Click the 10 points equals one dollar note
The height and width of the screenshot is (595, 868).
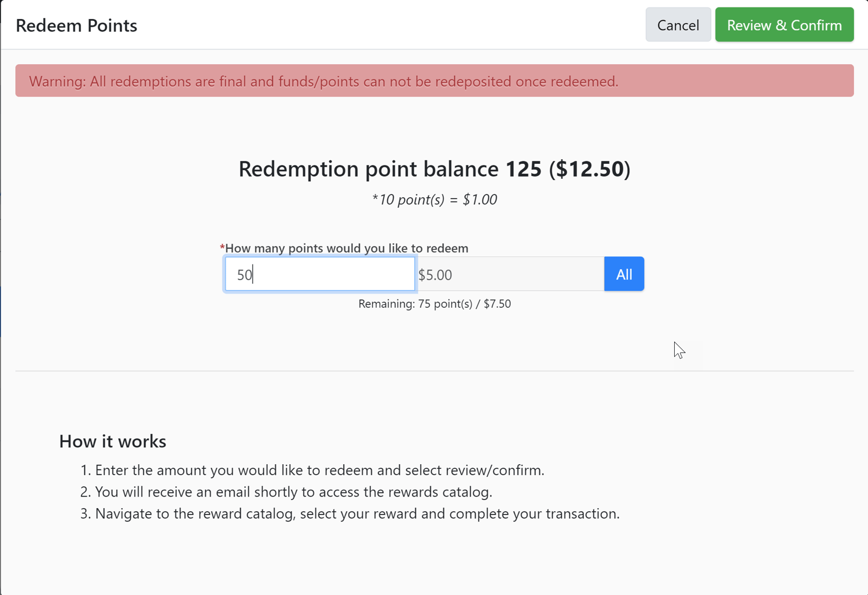point(435,199)
